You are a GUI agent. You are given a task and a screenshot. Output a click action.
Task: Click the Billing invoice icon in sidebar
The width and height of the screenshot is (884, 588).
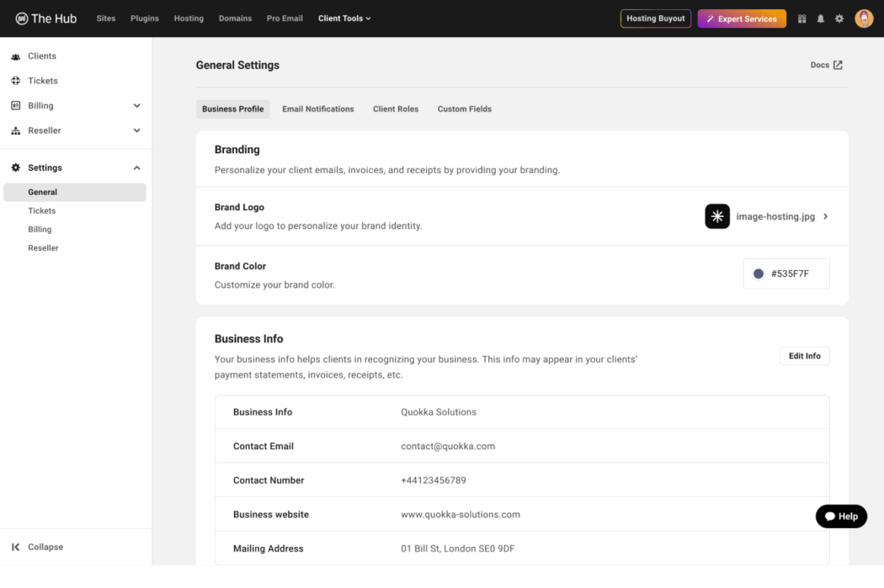(14, 105)
